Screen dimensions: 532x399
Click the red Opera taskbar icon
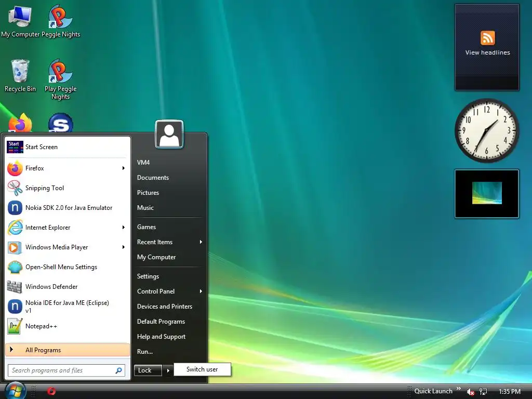click(51, 391)
